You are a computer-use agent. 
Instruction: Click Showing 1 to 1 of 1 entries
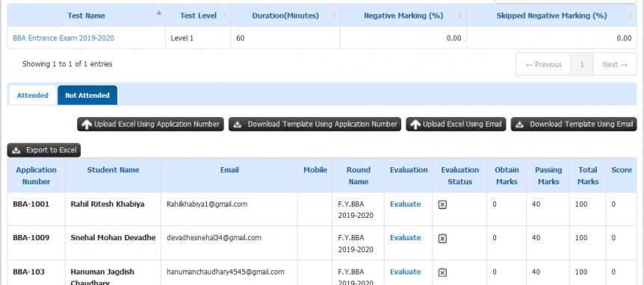pyautogui.click(x=67, y=64)
